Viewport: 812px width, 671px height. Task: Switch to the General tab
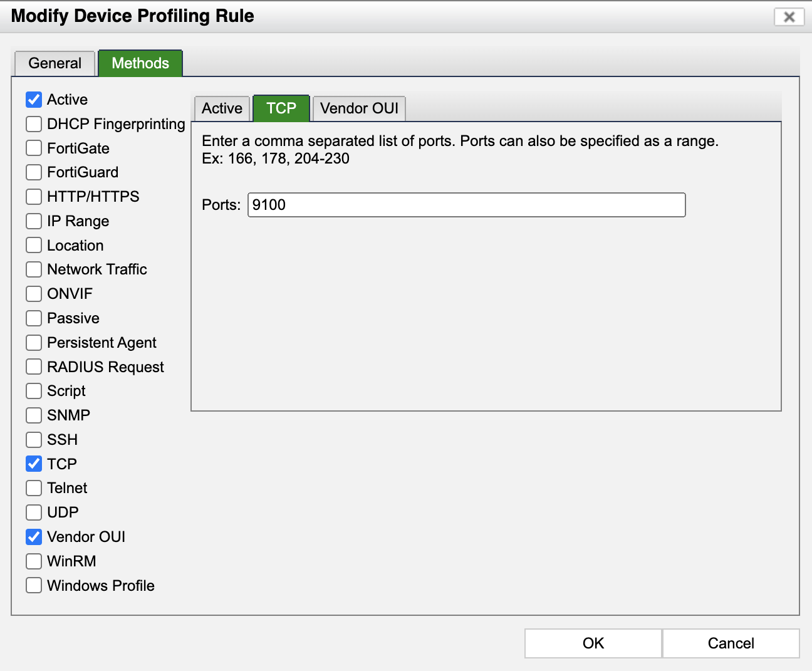pos(54,63)
